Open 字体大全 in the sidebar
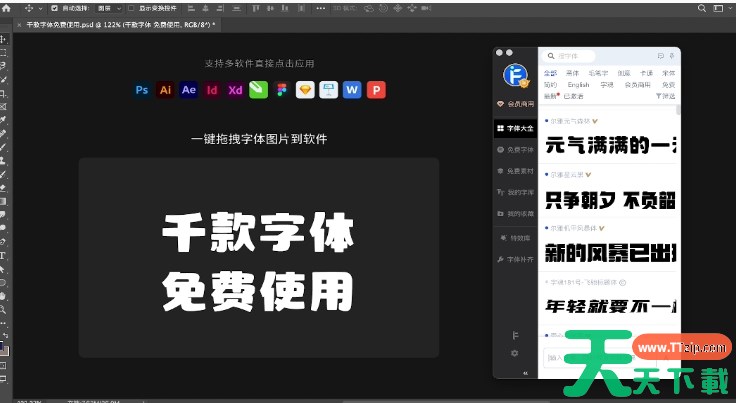The image size is (736, 403). 515,129
